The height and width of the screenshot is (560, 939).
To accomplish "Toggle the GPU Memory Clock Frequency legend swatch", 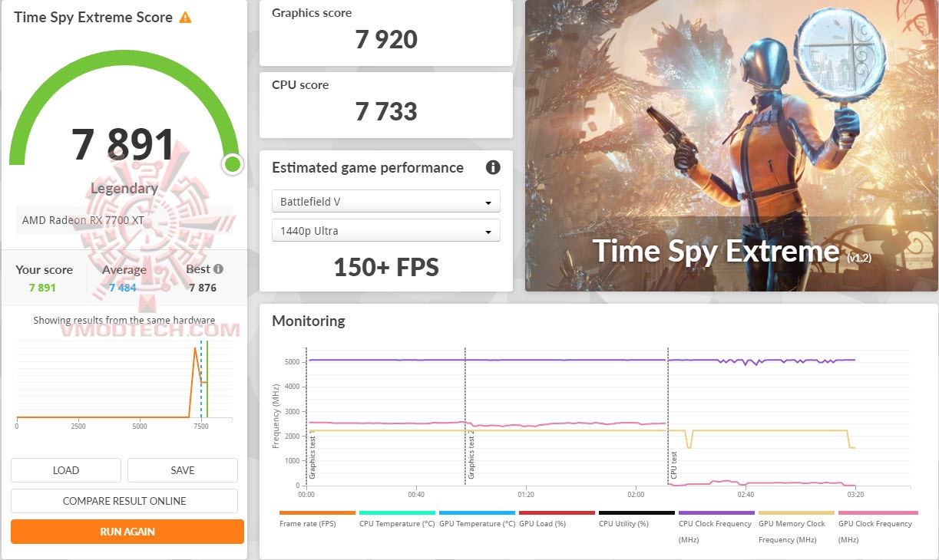I will (x=797, y=512).
